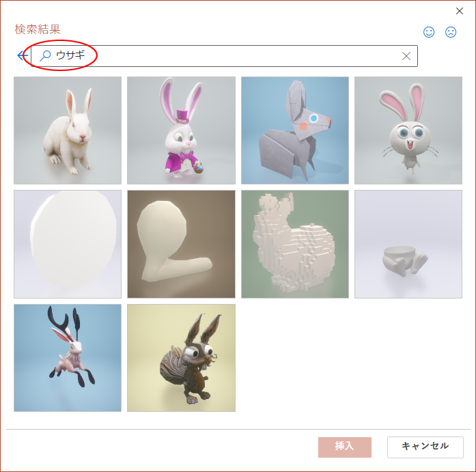Select the realistic white rabbit model
Screen dimensions: 476x472
68,130
